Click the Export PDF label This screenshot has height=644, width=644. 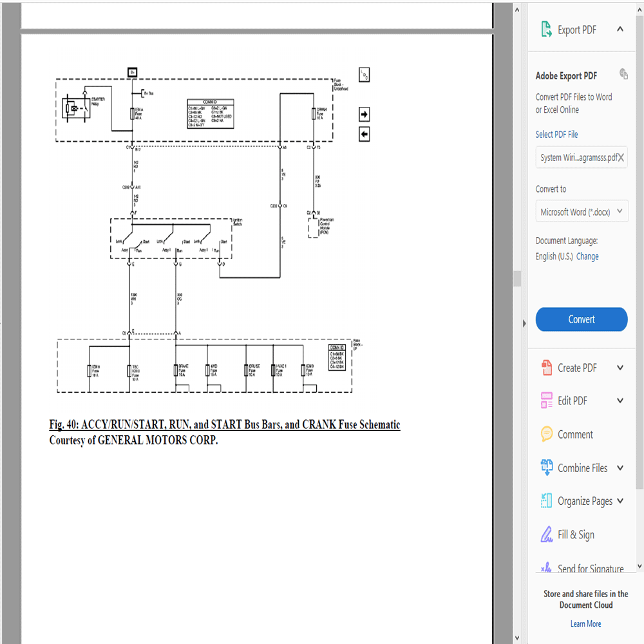(x=576, y=30)
